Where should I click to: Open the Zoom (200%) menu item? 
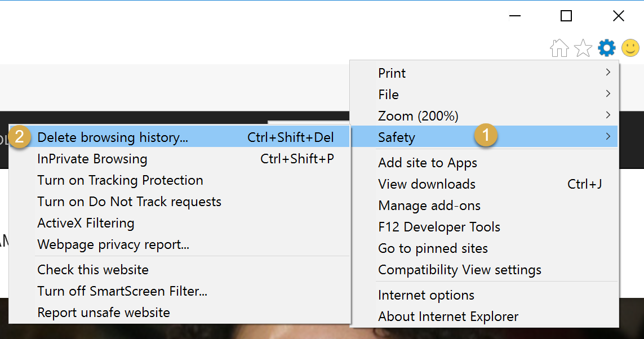pyautogui.click(x=484, y=116)
